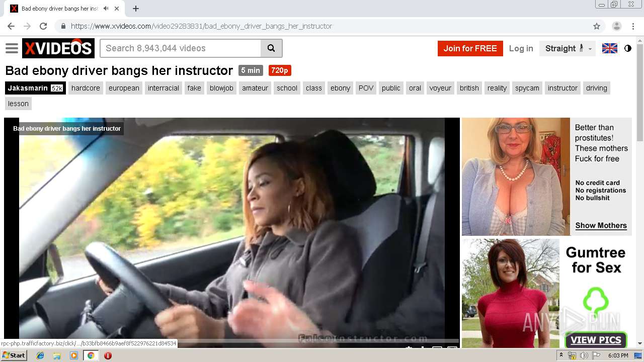Click the VIEW PICS ad button
This screenshot has width=644, height=362.
click(x=596, y=340)
